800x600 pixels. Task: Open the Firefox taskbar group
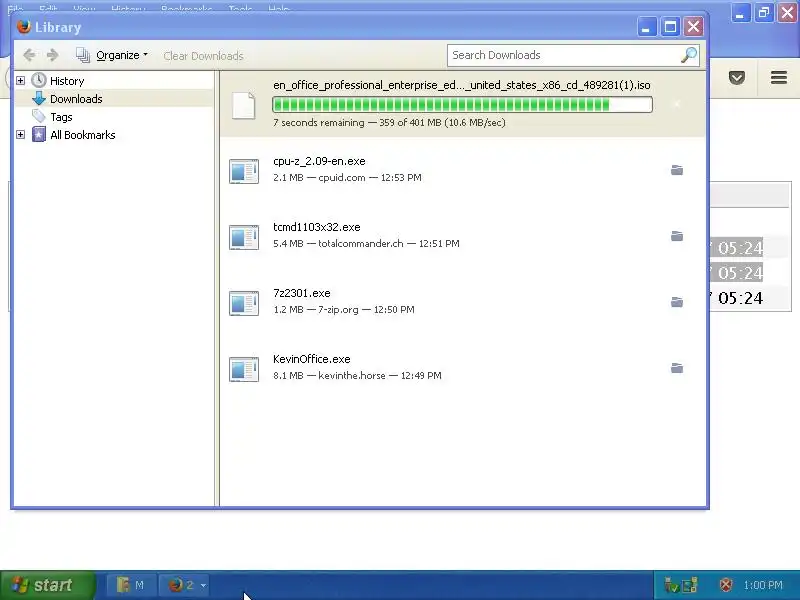[x=184, y=585]
